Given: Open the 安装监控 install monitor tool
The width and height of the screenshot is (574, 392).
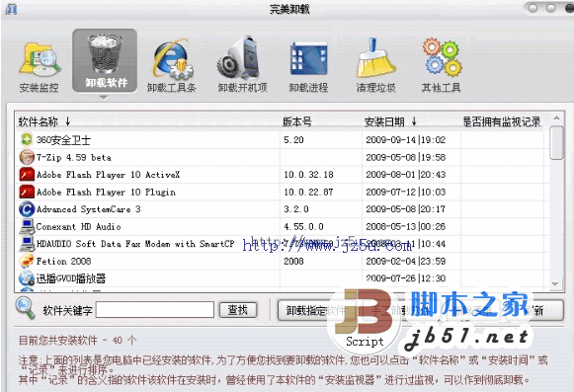Looking at the screenshot, I should coord(40,66).
